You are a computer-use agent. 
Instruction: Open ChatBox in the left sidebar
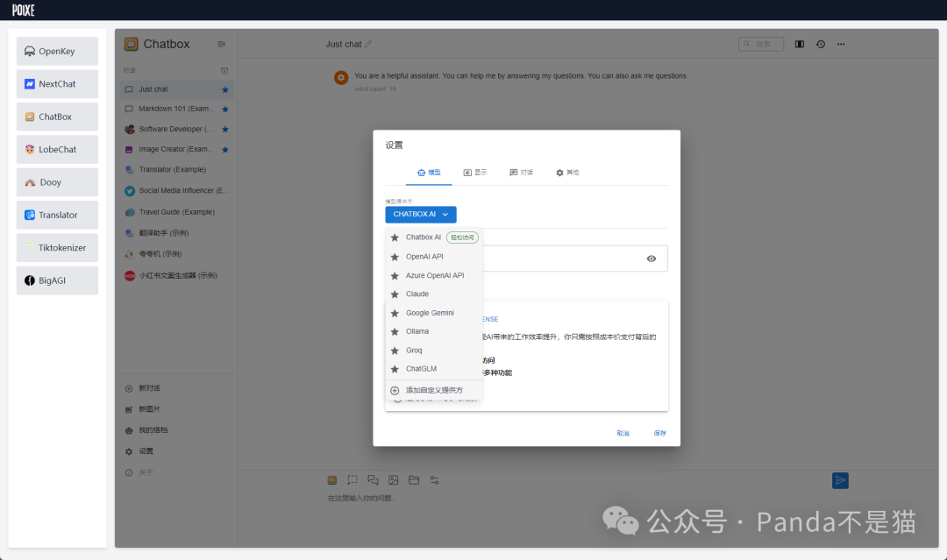coord(57,117)
